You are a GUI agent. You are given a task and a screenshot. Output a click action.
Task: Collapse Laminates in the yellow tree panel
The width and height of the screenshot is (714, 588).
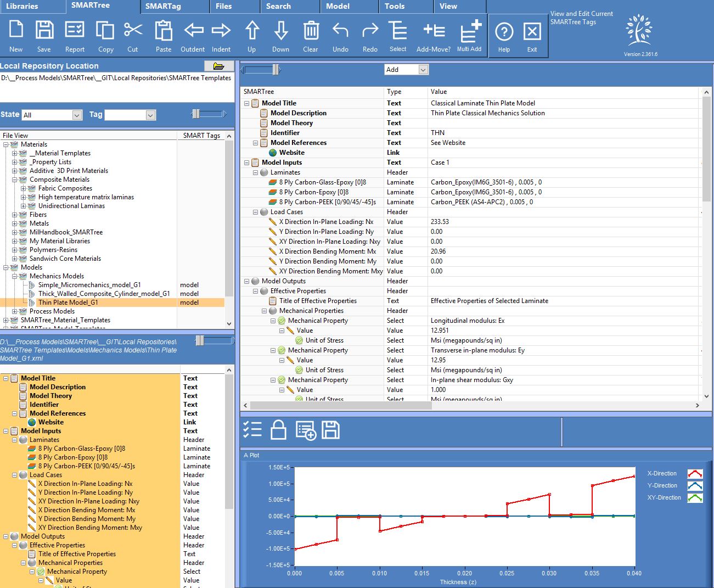[x=15, y=440]
